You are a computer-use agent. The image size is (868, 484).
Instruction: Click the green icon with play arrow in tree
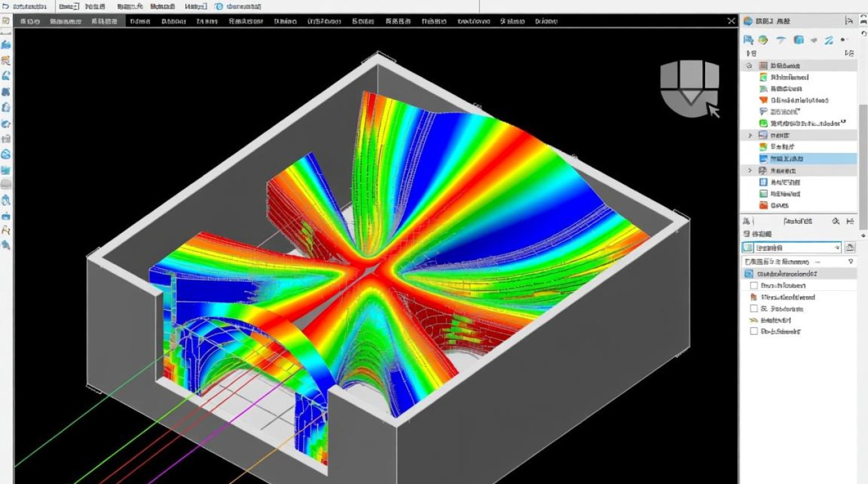[763, 123]
